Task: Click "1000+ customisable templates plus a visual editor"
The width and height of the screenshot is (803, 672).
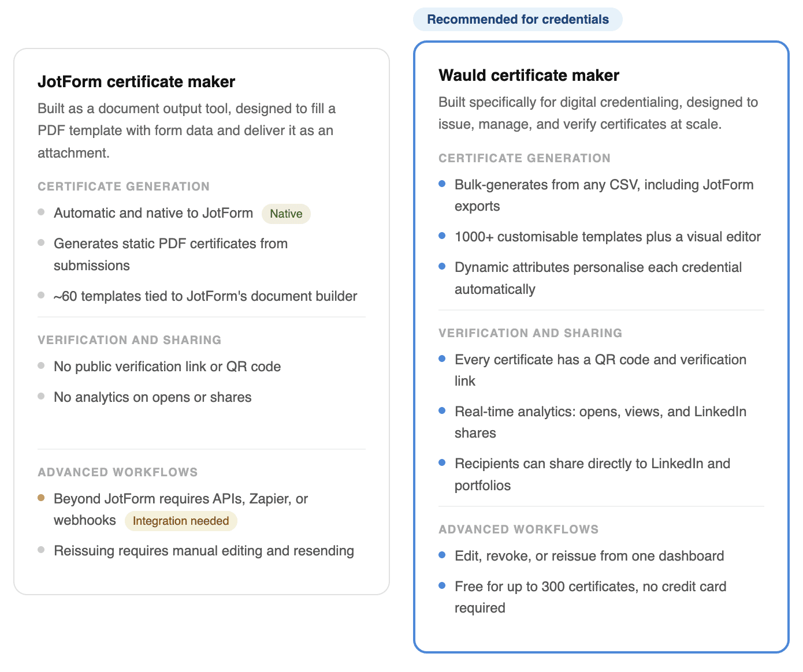Action: [x=608, y=237]
